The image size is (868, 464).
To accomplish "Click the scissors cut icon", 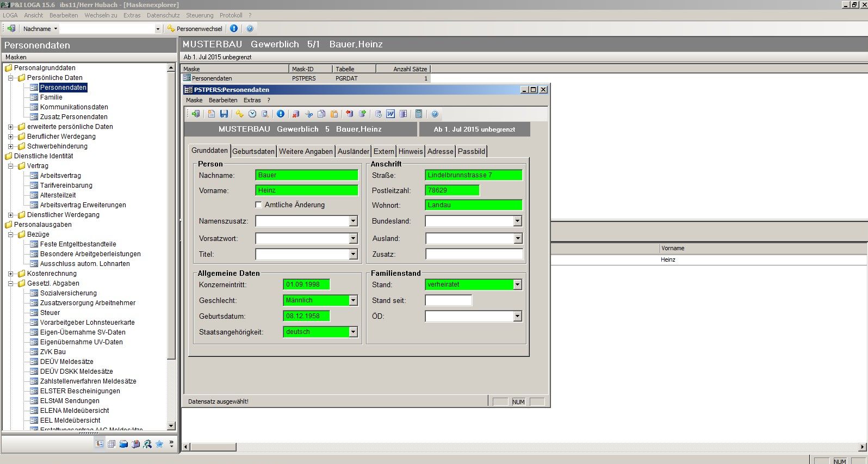I will [x=309, y=114].
